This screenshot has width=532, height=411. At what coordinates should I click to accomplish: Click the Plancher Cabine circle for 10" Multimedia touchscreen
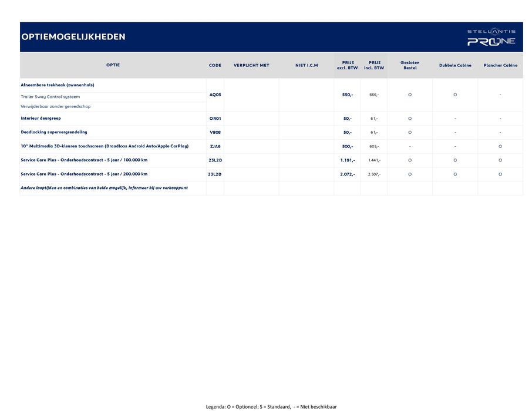click(x=500, y=146)
